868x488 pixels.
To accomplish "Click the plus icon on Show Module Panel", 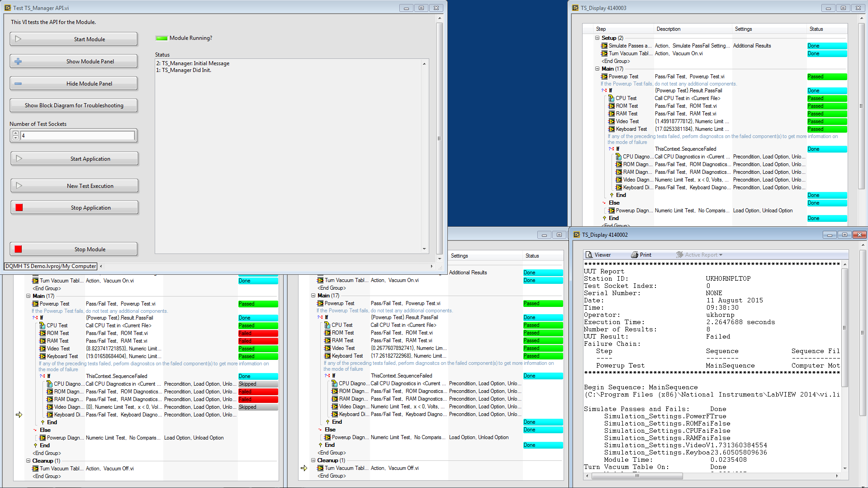I will point(18,61).
